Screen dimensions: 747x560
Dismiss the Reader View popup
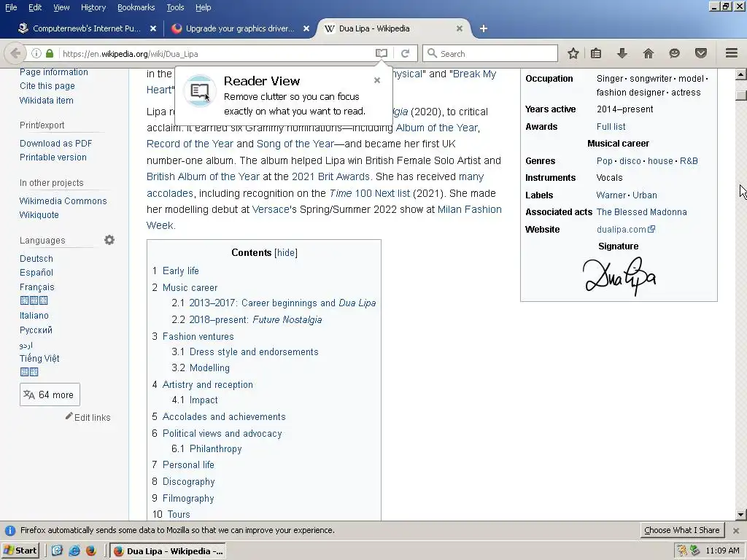[377, 80]
